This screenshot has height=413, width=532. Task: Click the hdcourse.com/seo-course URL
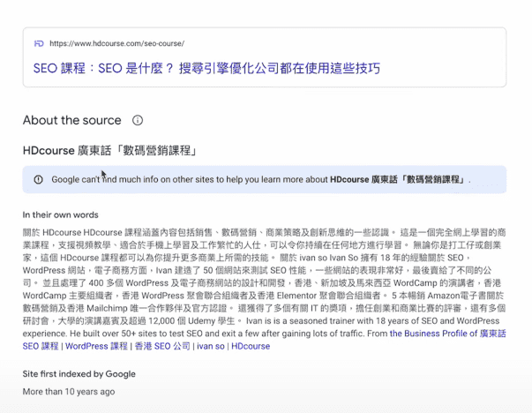[116, 43]
